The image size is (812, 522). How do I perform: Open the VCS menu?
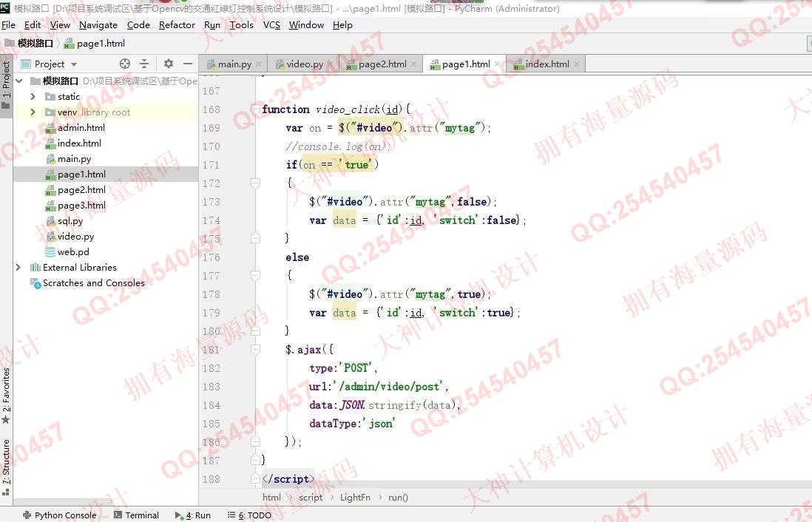pyautogui.click(x=271, y=25)
